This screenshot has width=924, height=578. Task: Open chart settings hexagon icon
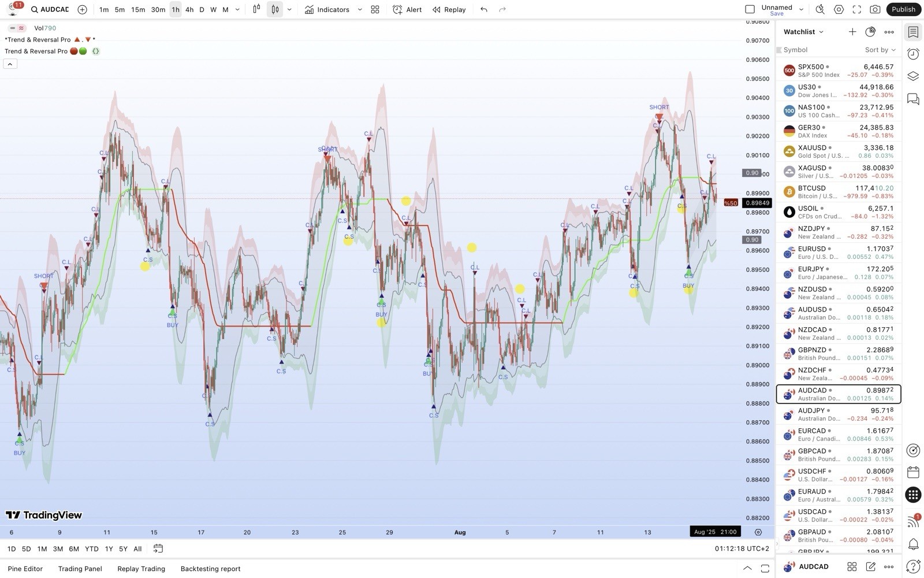click(839, 9)
